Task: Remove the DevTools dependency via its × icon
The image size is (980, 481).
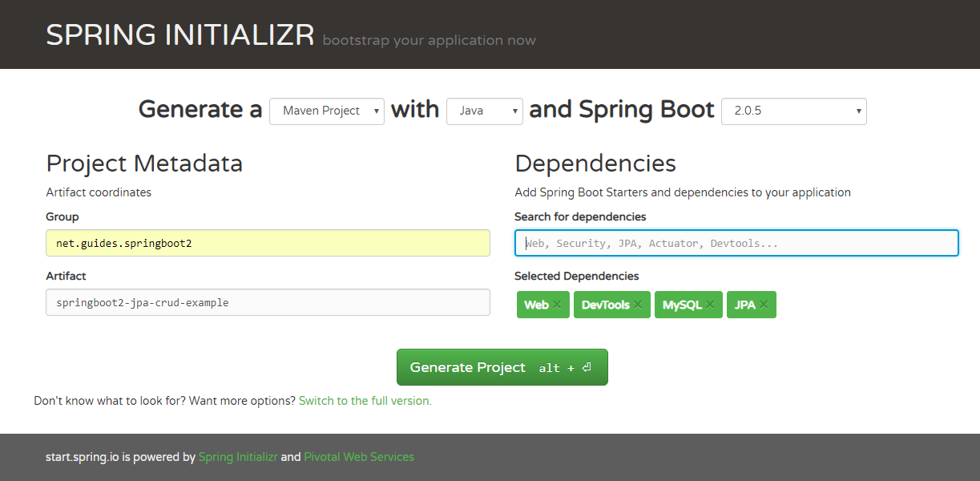Action: click(x=637, y=305)
